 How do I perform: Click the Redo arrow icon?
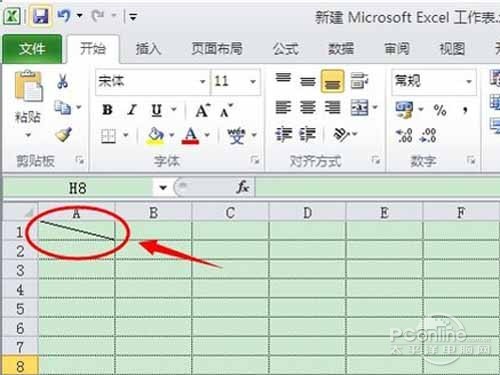click(98, 15)
